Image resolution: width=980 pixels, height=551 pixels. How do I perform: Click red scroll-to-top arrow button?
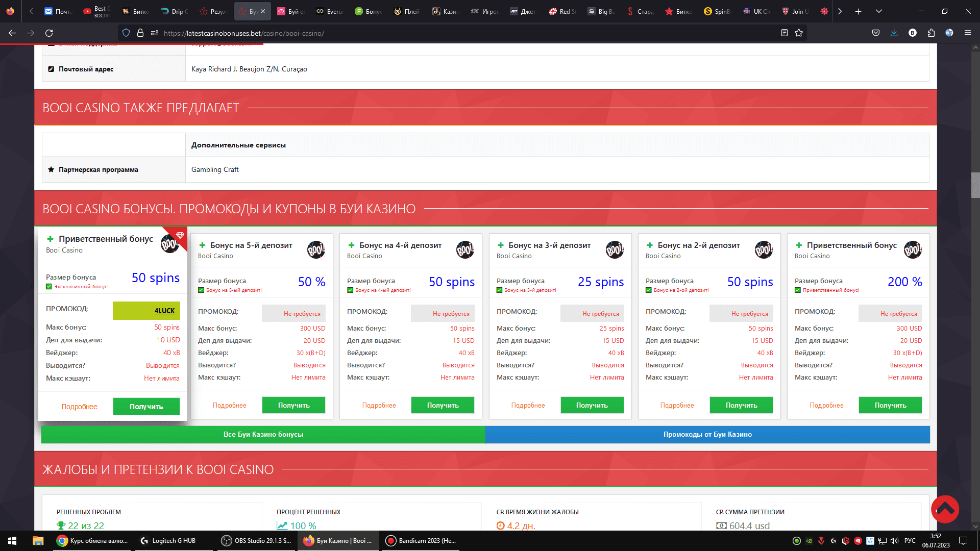(x=945, y=509)
